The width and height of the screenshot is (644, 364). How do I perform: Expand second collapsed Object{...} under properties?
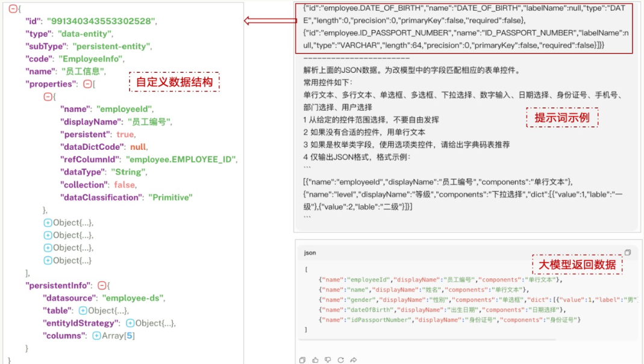pyautogui.click(x=48, y=235)
